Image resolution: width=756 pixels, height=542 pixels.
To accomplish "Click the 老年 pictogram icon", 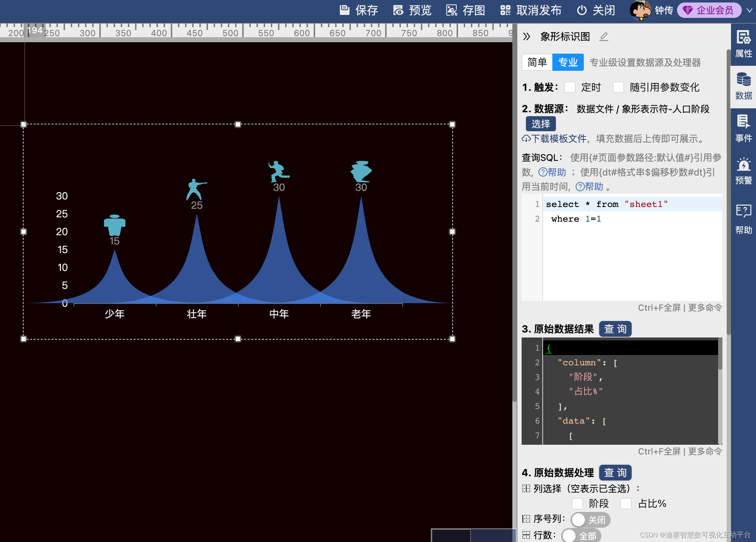I will pyautogui.click(x=361, y=172).
